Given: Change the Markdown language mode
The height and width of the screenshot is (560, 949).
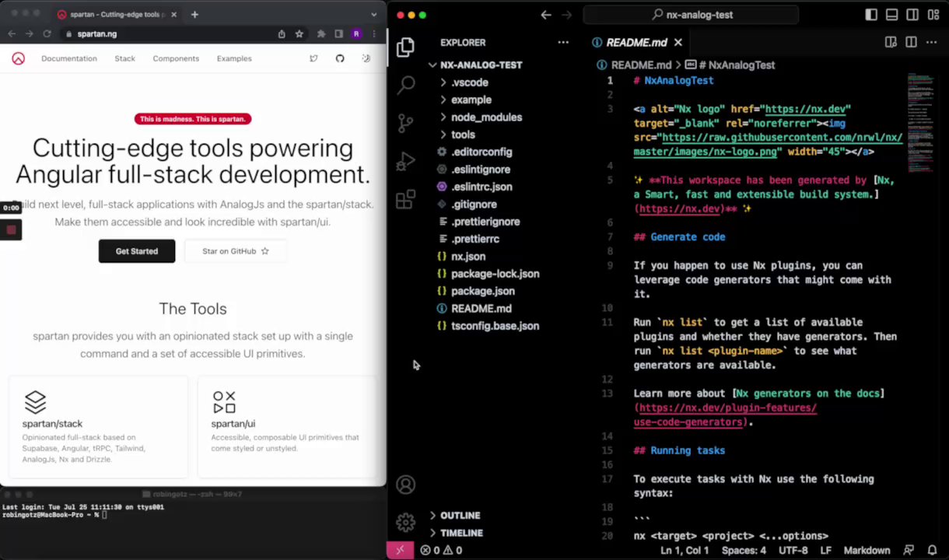Looking at the screenshot, I should [867, 550].
